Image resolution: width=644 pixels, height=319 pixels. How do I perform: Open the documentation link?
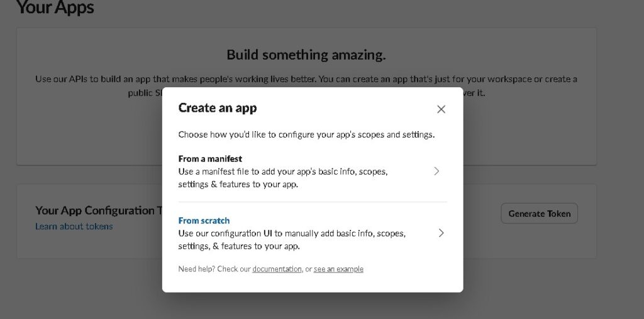(277, 269)
